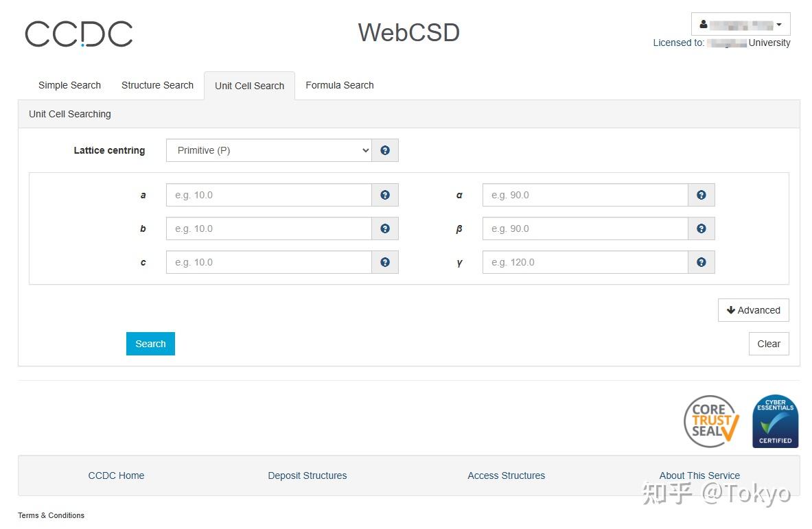
Task: Expand the Advanced options
Action: (x=754, y=310)
